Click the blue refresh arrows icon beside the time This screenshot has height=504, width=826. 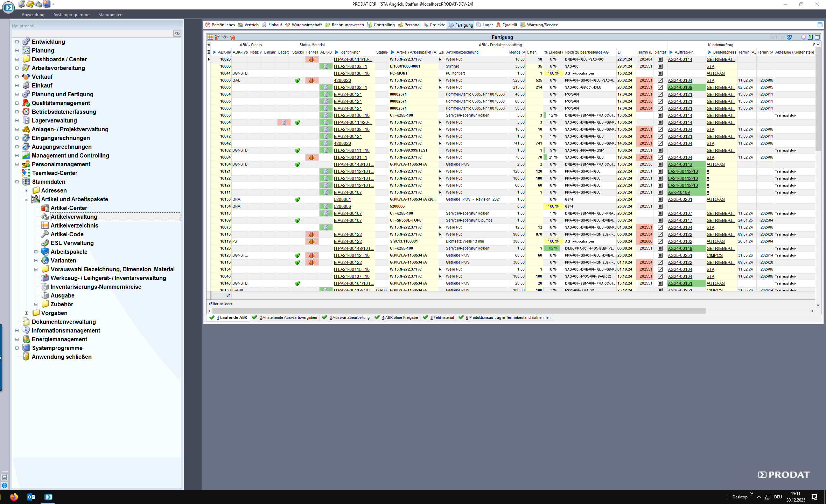pos(789,37)
